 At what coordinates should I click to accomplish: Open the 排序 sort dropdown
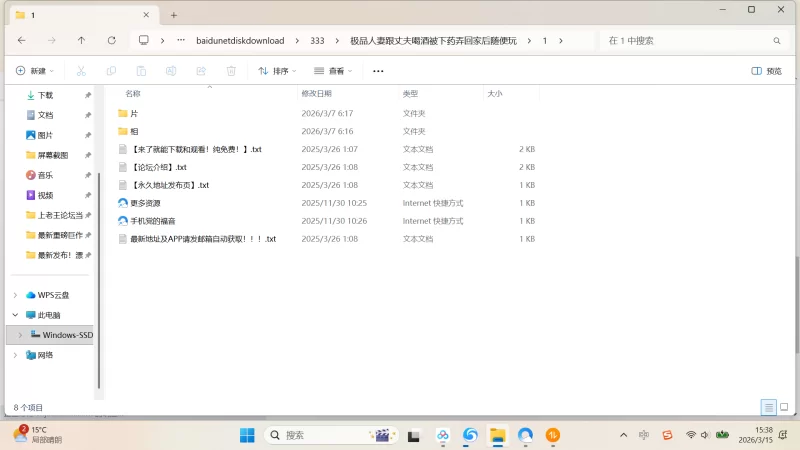279,71
